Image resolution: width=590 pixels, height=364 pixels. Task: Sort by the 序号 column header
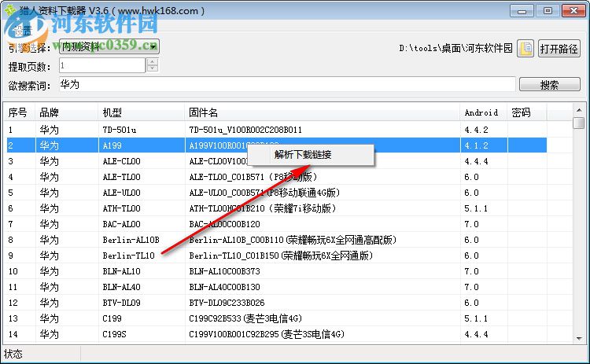(19, 112)
